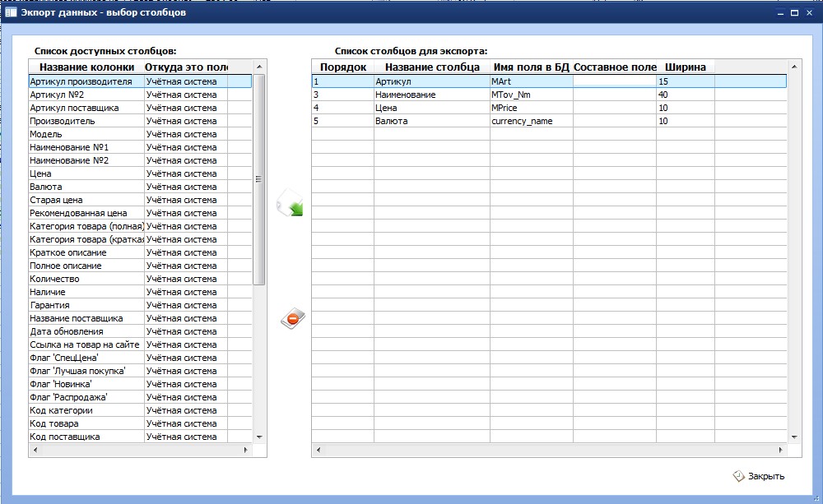Viewport: 823px width, 504px height.
Task: Click the Имя поля в БД header
Action: point(531,67)
